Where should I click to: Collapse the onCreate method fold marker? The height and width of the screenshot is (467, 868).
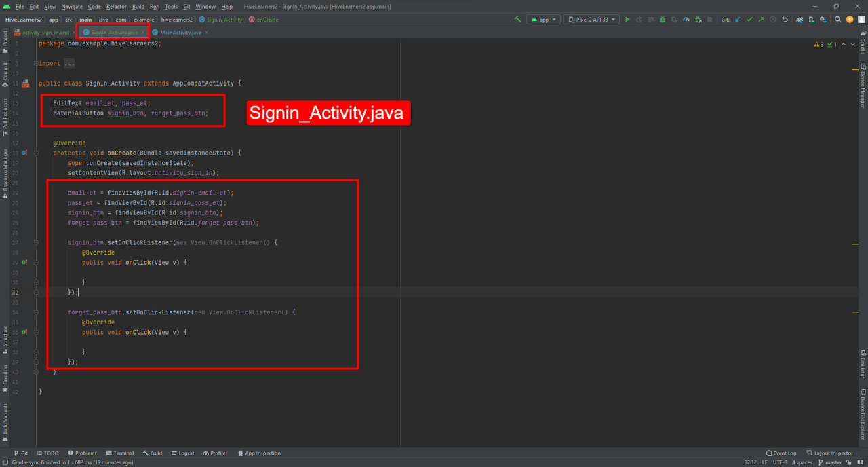click(x=36, y=153)
